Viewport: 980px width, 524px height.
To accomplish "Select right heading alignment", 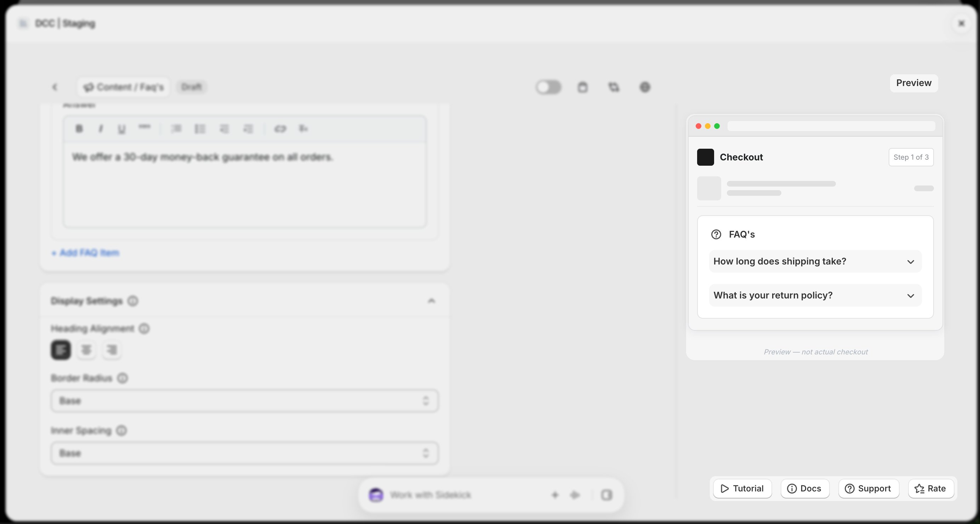I will click(112, 350).
